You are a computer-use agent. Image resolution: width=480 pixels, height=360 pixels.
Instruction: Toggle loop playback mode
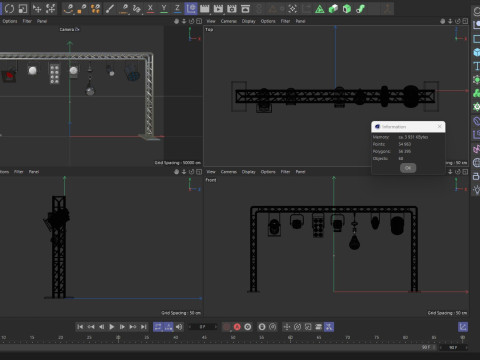point(158,327)
